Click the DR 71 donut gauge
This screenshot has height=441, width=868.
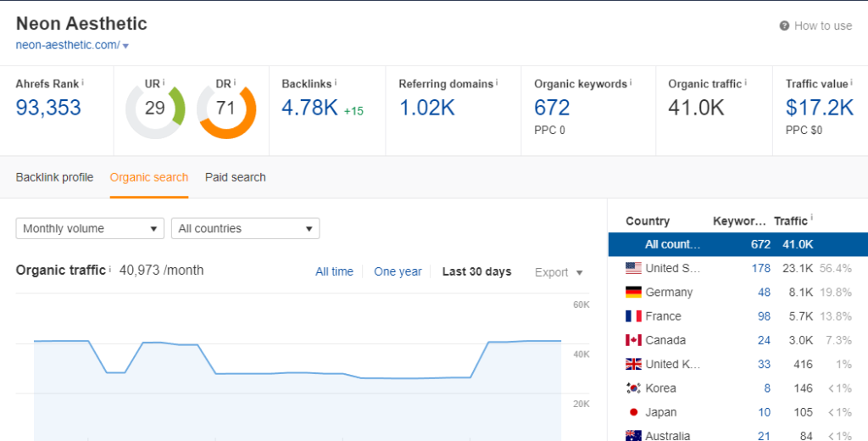point(226,109)
